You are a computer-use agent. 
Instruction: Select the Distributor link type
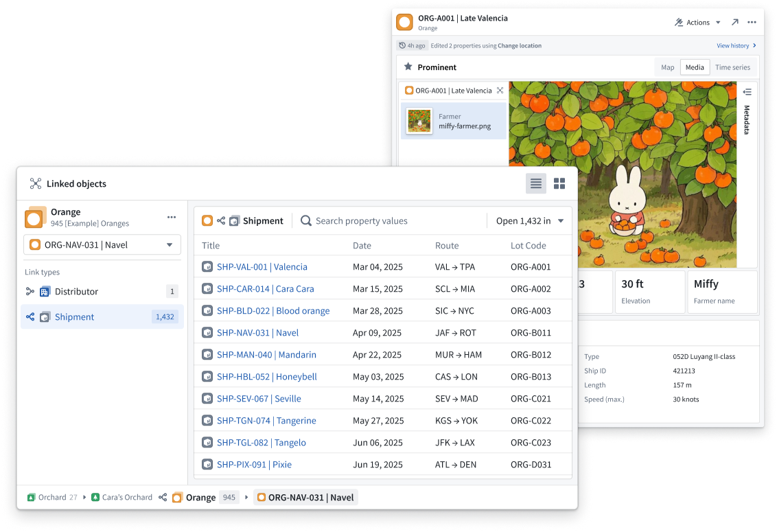[x=102, y=292]
